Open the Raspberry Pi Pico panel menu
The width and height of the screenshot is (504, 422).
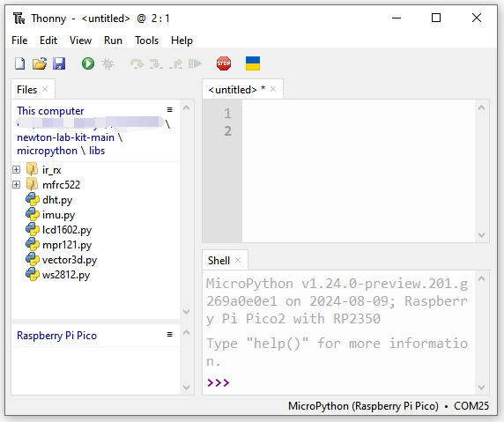(170, 335)
